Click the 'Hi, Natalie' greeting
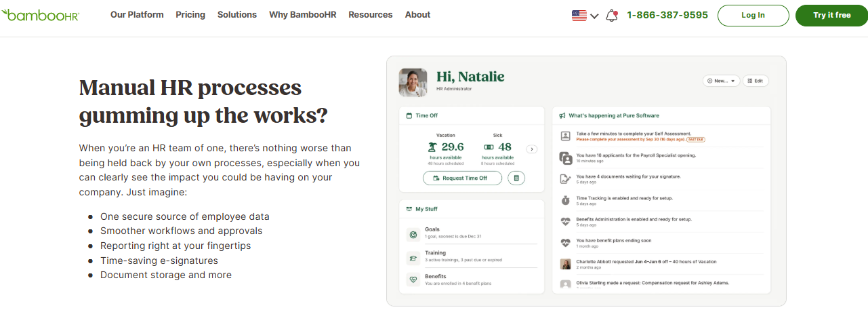The width and height of the screenshot is (868, 327). [x=470, y=77]
